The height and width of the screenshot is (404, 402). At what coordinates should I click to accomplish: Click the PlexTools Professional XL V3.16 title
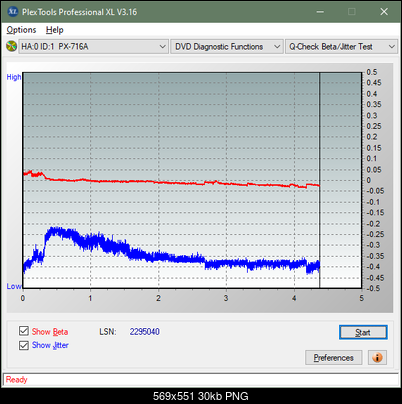79,12
